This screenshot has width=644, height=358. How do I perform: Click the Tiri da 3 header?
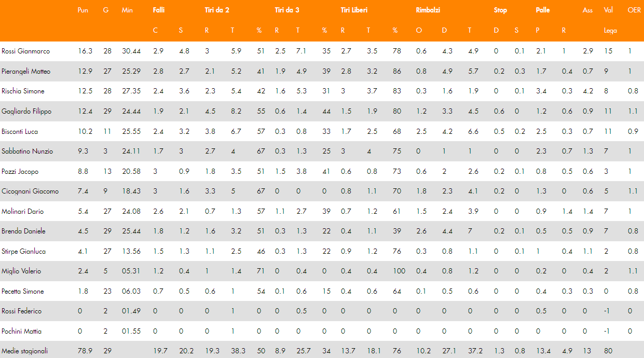(287, 10)
